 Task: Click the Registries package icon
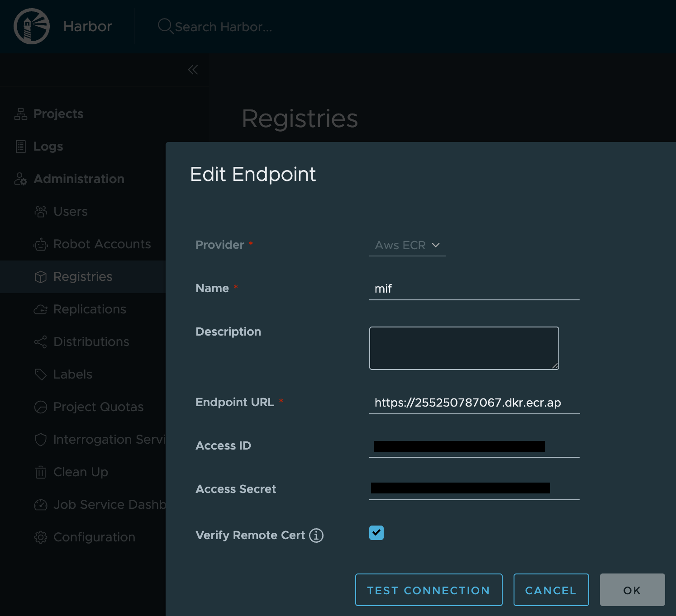click(40, 277)
